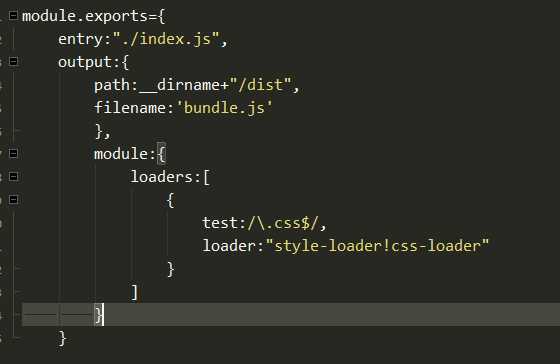This screenshot has width=560, height=364.
Task: Collapse the output:{ fold marker
Action: click(x=13, y=61)
